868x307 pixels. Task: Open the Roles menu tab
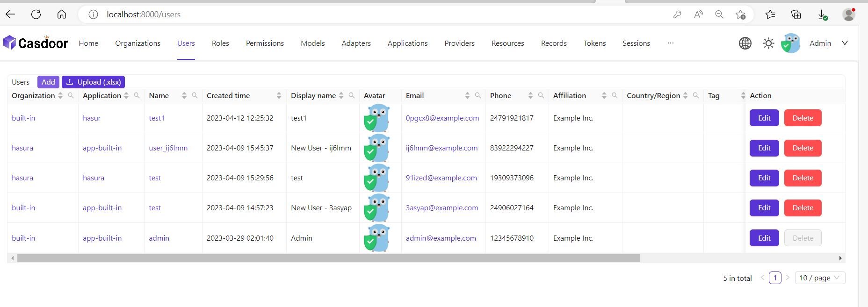coord(220,43)
